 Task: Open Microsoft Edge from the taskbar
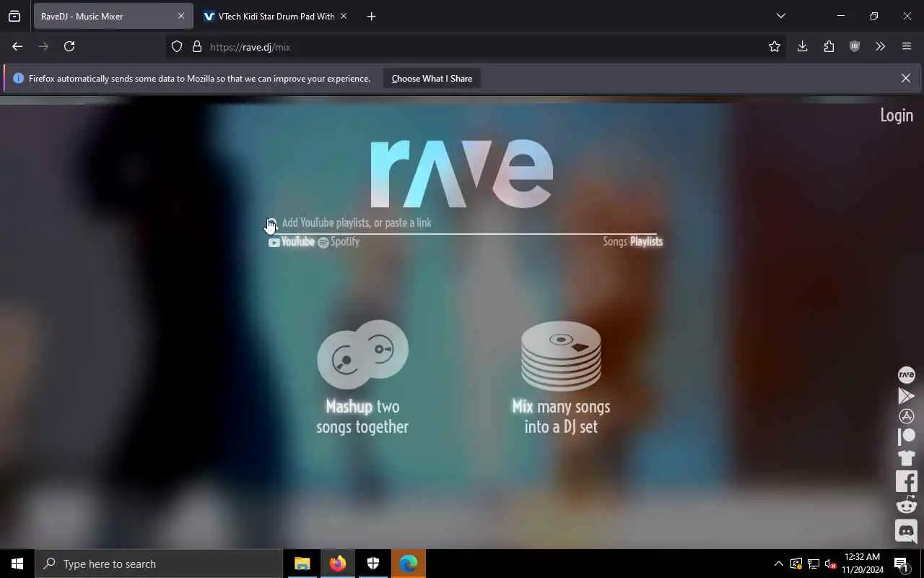tap(409, 564)
